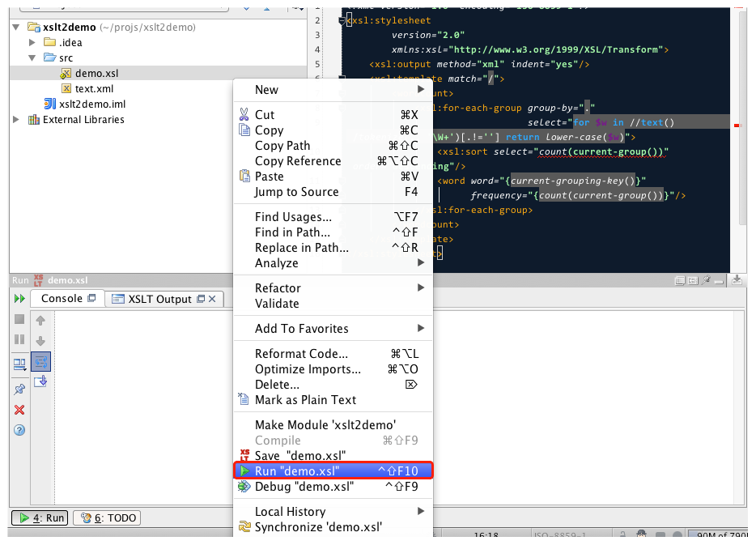Click the Pause output icon
This screenshot has height=545, width=756.
[x=19, y=340]
